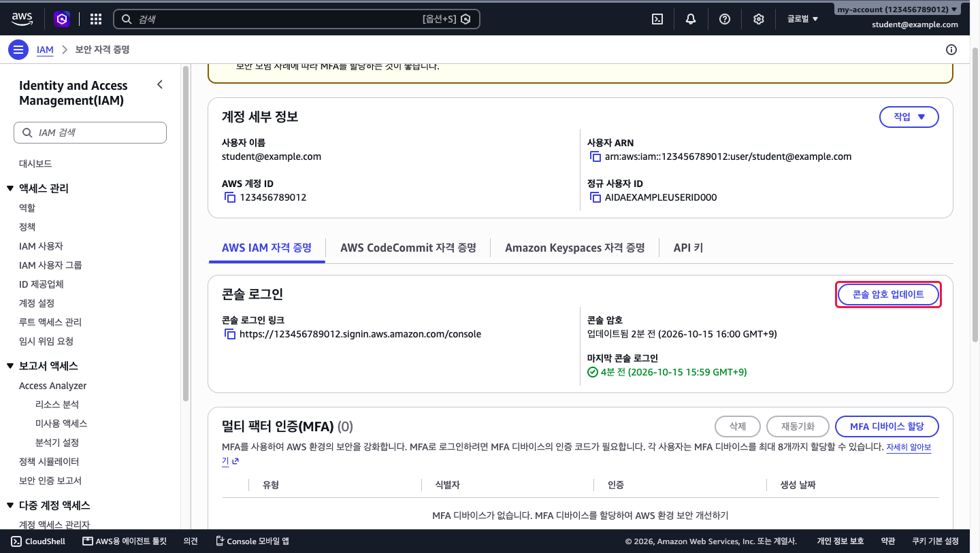Focus the top 검색 search field
Viewport: 980px width, 553px height.
tap(296, 19)
